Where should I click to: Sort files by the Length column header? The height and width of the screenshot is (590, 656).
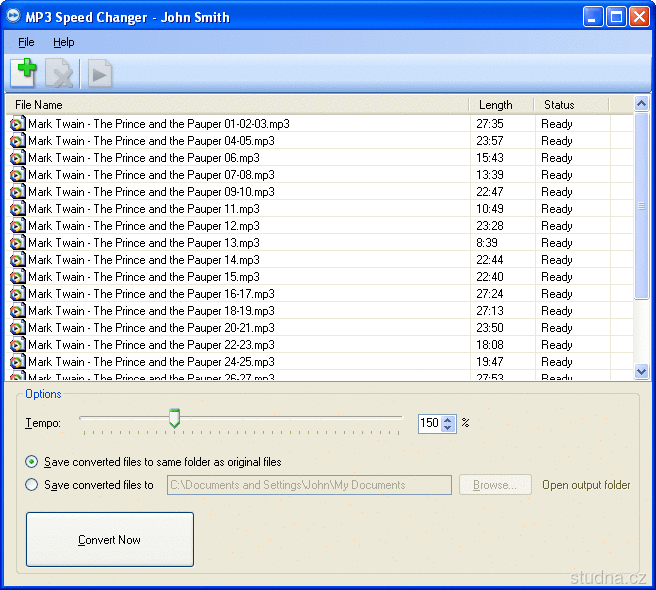point(496,105)
